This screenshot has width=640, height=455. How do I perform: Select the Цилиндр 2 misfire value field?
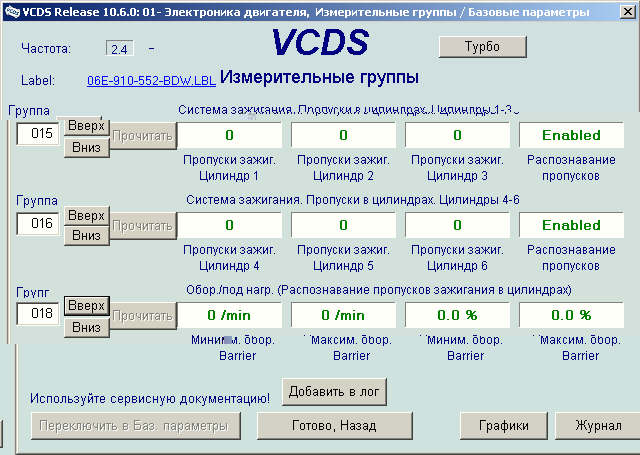tap(343, 135)
